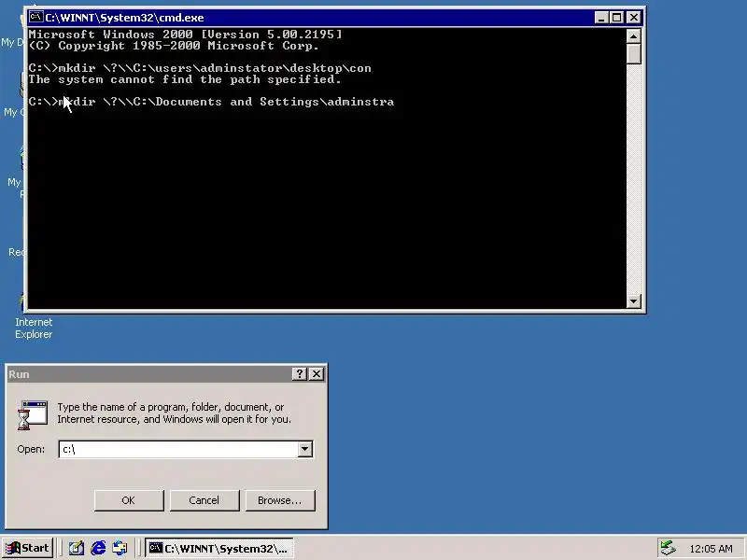Click cmd scrollbar down arrow
The height and width of the screenshot is (560, 747).
(634, 301)
